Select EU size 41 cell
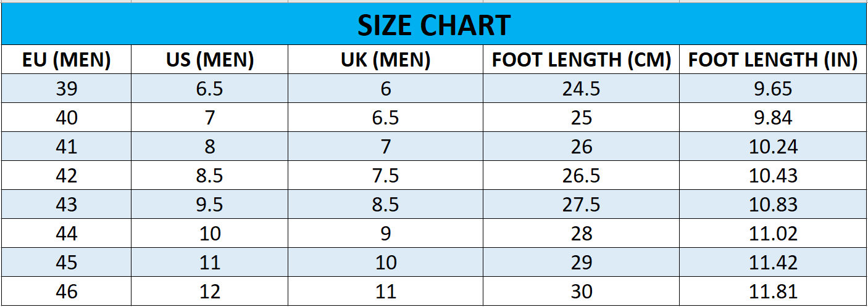 click(67, 147)
